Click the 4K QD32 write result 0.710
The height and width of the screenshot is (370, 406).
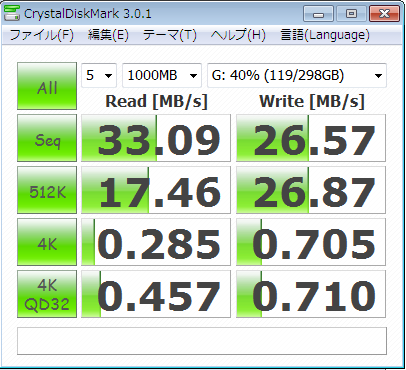pos(311,294)
